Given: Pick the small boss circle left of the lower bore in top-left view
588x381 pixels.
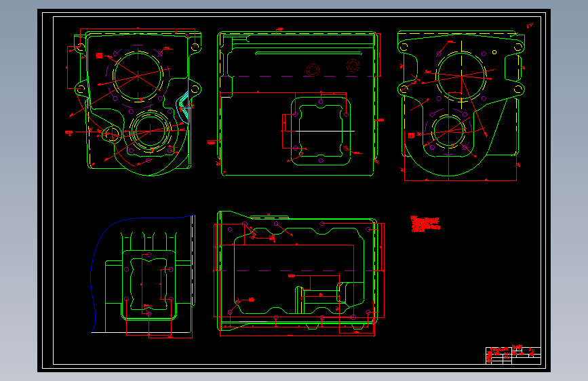Looking at the screenshot, I should coord(111,134).
